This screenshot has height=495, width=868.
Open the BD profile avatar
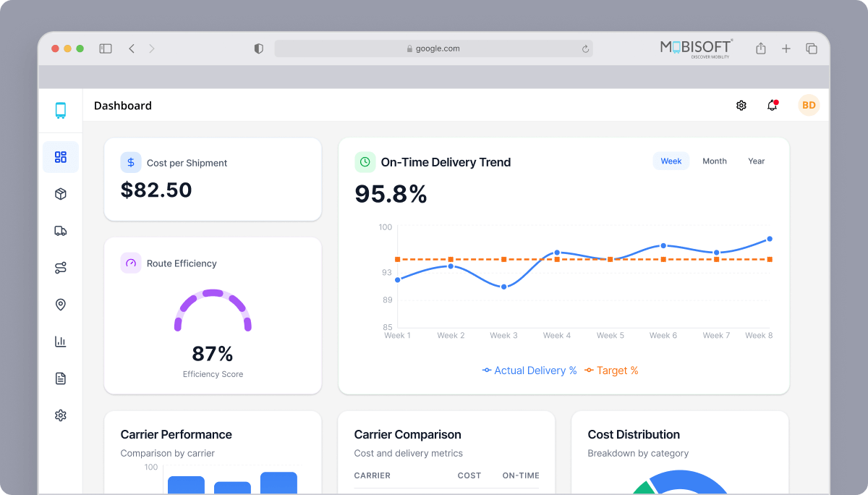[x=809, y=105]
